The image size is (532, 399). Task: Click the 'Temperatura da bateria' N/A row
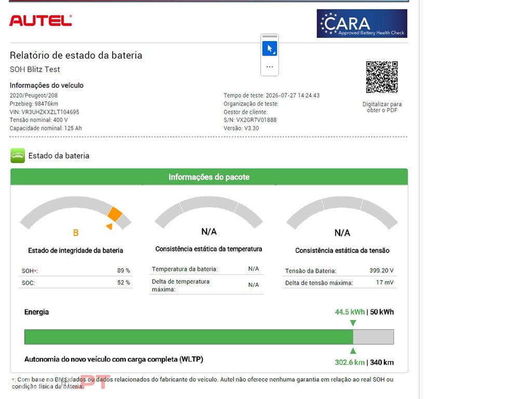pyautogui.click(x=206, y=269)
